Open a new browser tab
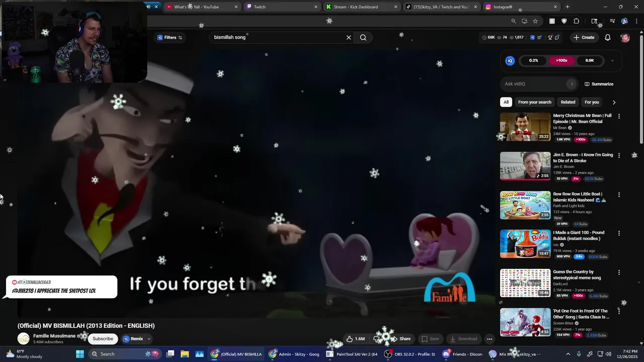 click(x=568, y=7)
